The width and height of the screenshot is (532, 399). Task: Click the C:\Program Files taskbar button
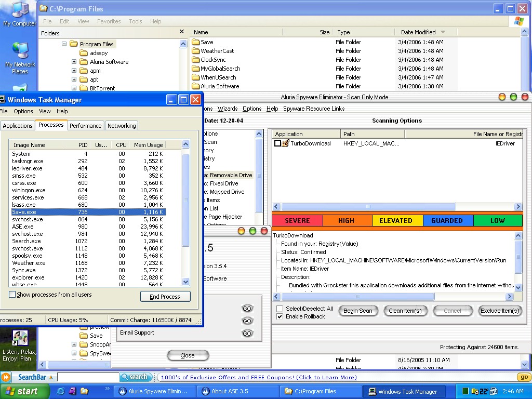pos(320,391)
